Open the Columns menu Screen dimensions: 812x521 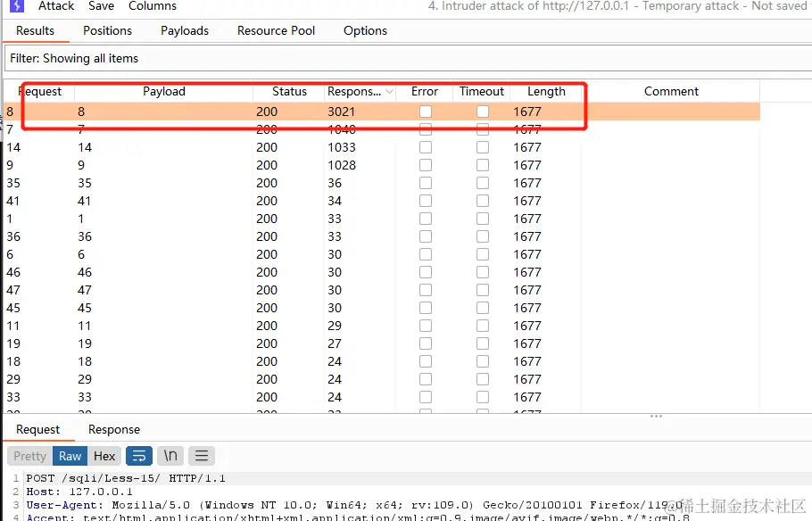153,6
